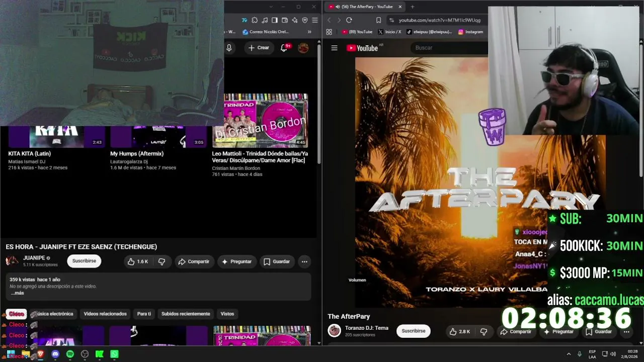This screenshot has width=644, height=362.
Task: Open the '(89) YouTube' bookmark
Action: coord(357,32)
